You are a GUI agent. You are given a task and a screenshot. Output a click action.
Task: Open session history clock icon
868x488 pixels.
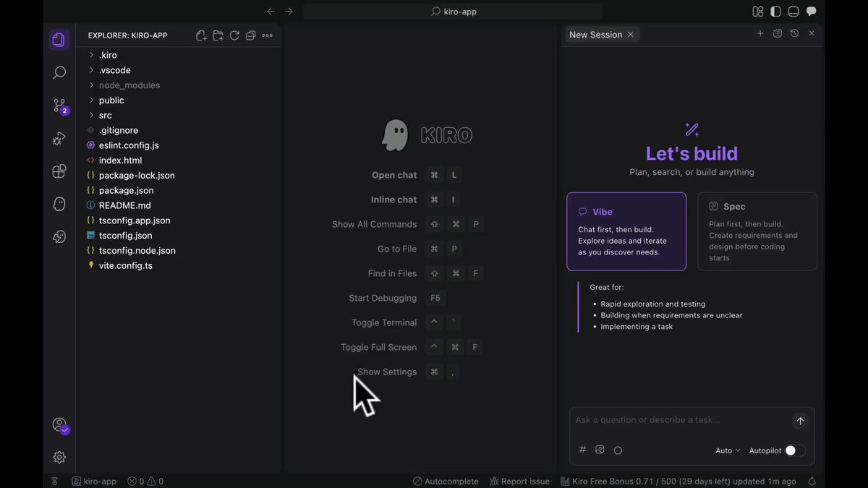(x=794, y=33)
